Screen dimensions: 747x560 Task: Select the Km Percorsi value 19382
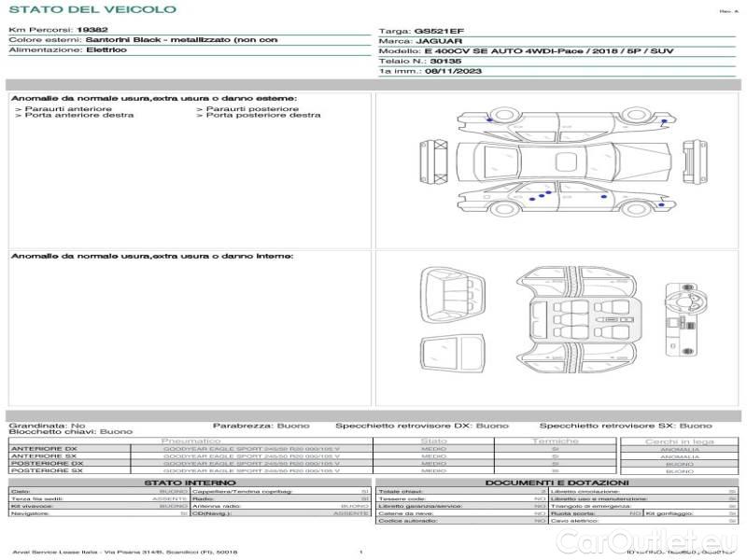(x=92, y=30)
